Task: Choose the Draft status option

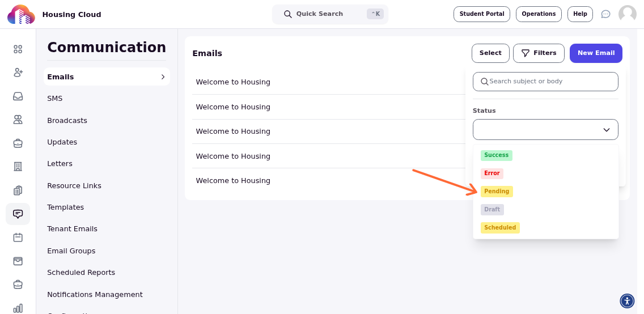Action: click(x=492, y=209)
